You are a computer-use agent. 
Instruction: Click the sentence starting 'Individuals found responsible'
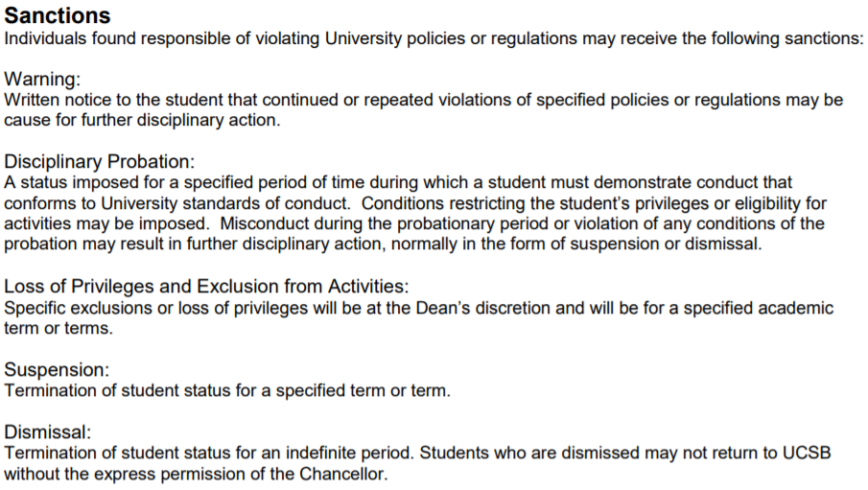(434, 39)
